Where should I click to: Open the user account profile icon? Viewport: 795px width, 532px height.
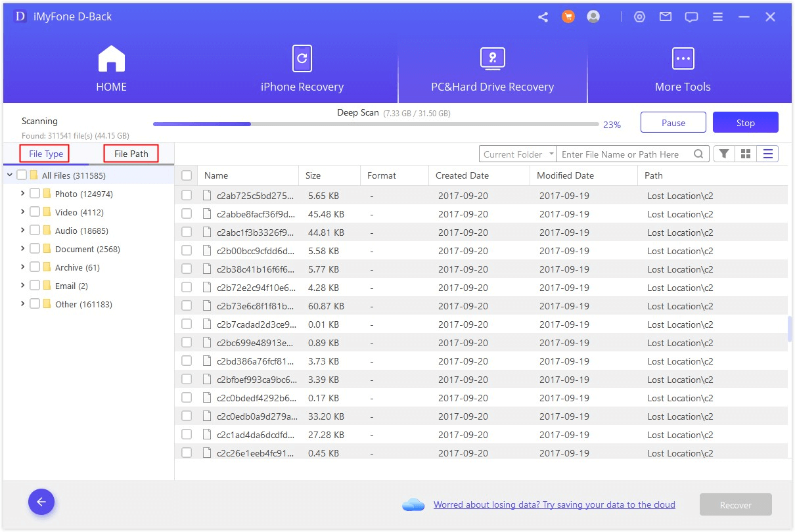(593, 17)
